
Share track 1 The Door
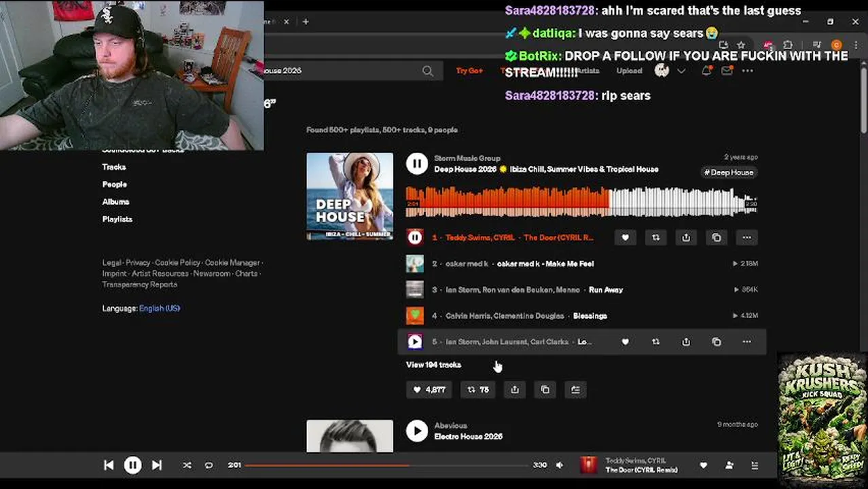(686, 237)
